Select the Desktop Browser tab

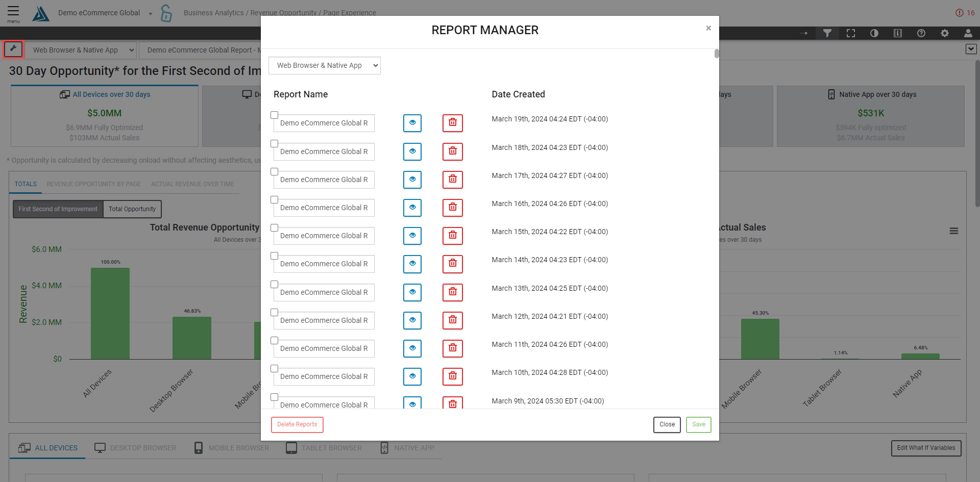(136, 448)
